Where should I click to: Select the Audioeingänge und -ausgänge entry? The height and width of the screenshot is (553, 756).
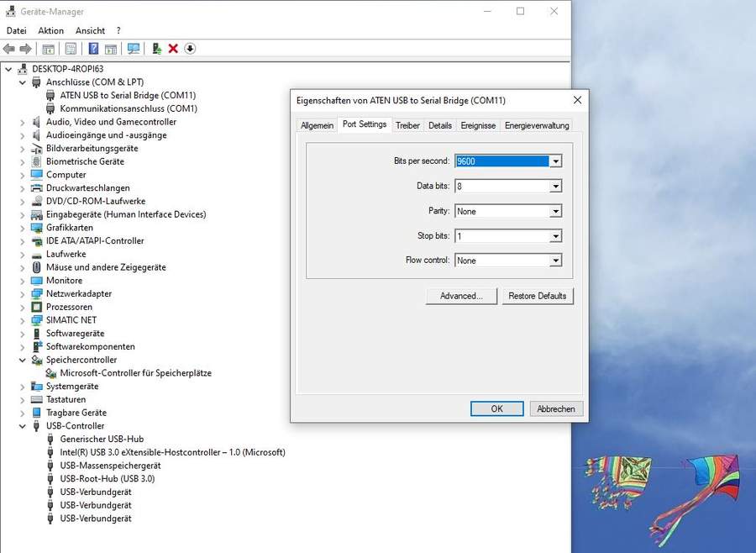click(106, 135)
